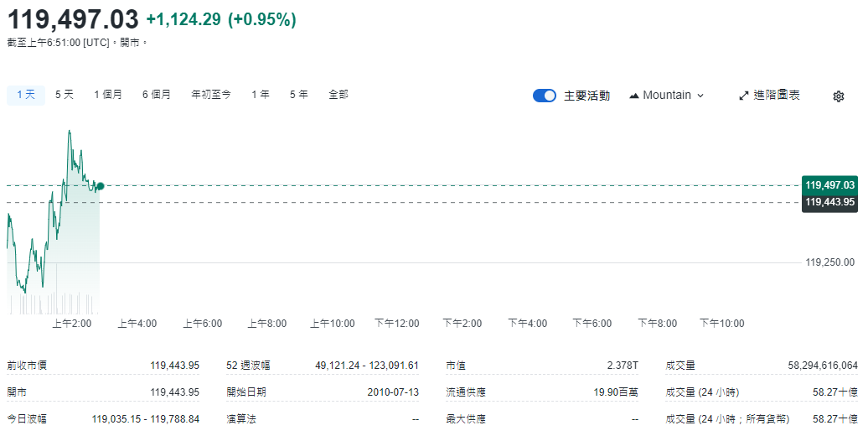868x441 pixels.
Task: Expand the Mountain chart type chevron
Action: tap(700, 96)
